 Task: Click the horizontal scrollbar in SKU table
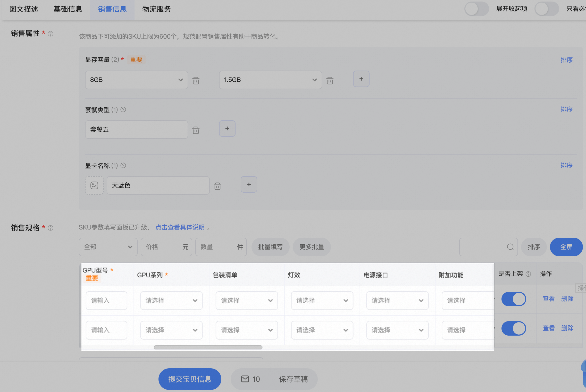(x=208, y=347)
